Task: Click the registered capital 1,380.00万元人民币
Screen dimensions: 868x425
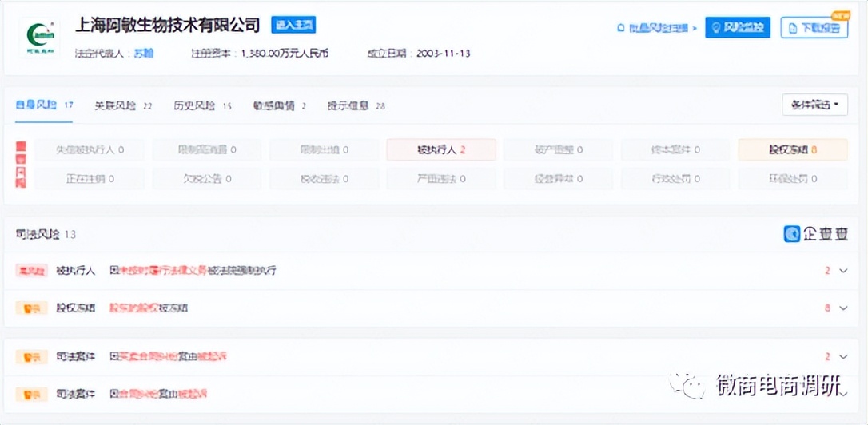Action: click(285, 54)
